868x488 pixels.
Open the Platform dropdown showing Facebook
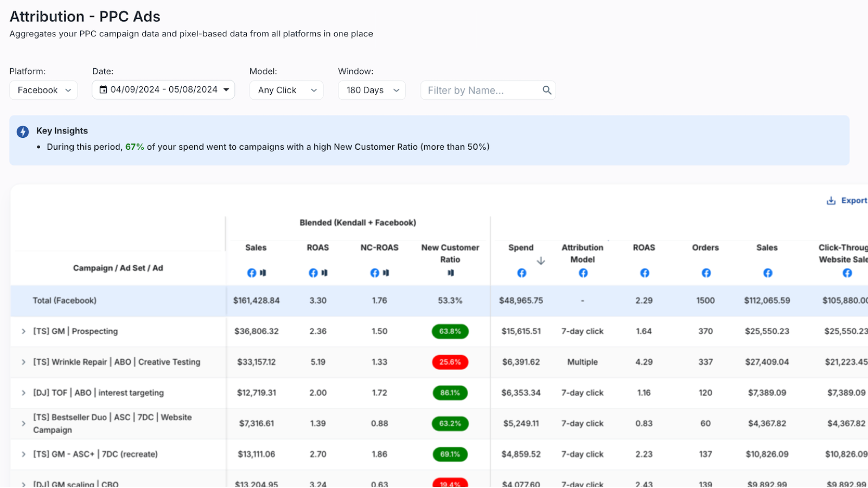tap(43, 91)
